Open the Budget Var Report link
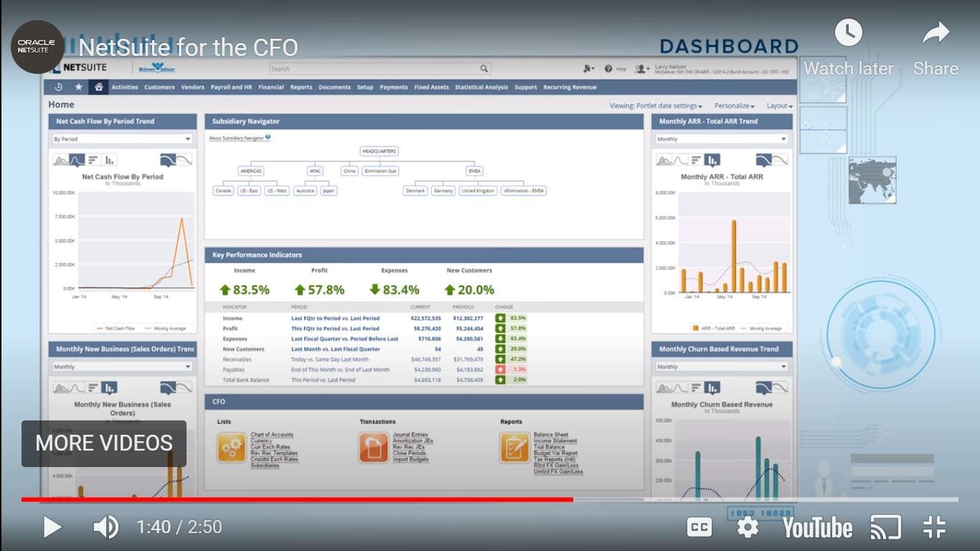The height and width of the screenshot is (551, 980). [x=555, y=453]
